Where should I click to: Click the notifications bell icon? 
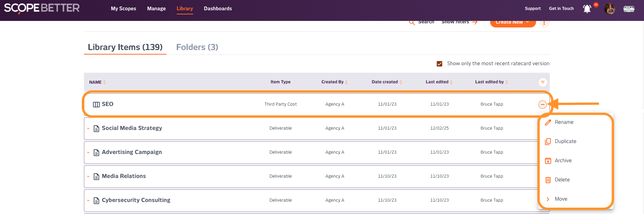tap(587, 9)
